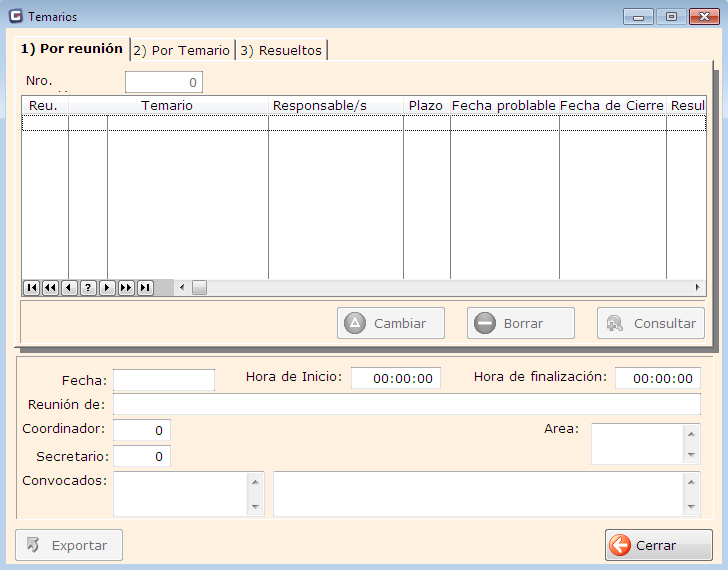This screenshot has height=570, width=728.
Task: Minimize the Temarios window
Action: [x=638, y=17]
